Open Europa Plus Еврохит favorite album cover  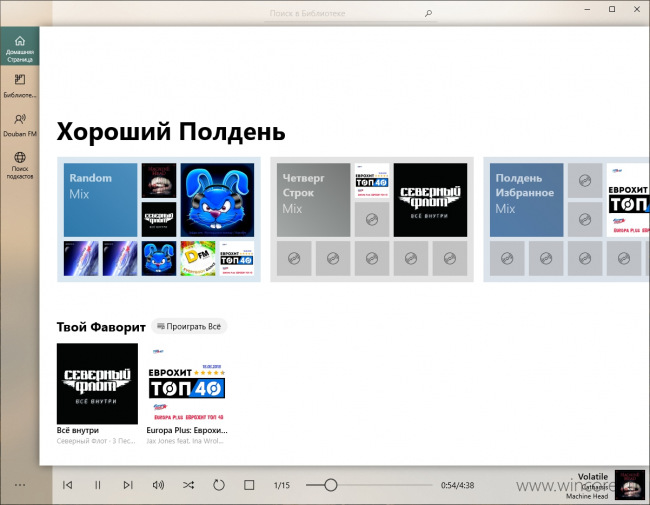187,384
